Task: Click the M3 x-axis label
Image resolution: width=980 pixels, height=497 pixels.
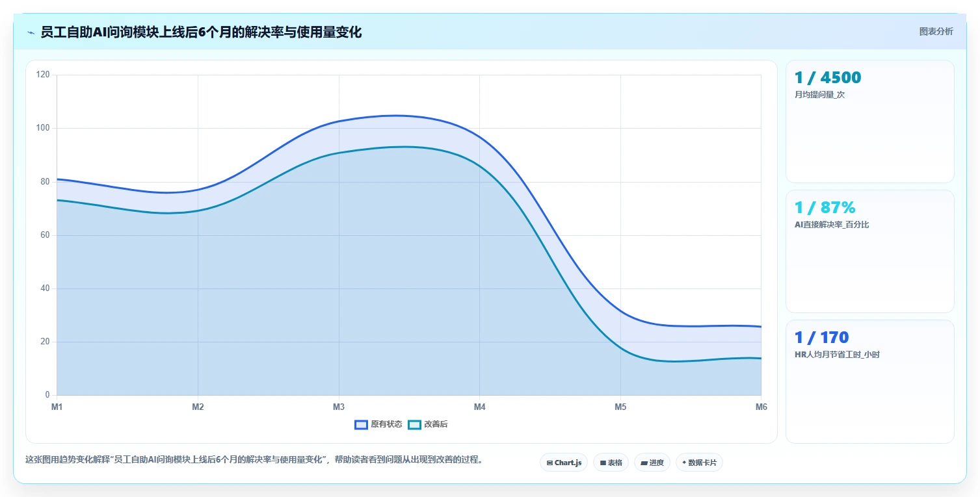Action: pyautogui.click(x=339, y=407)
